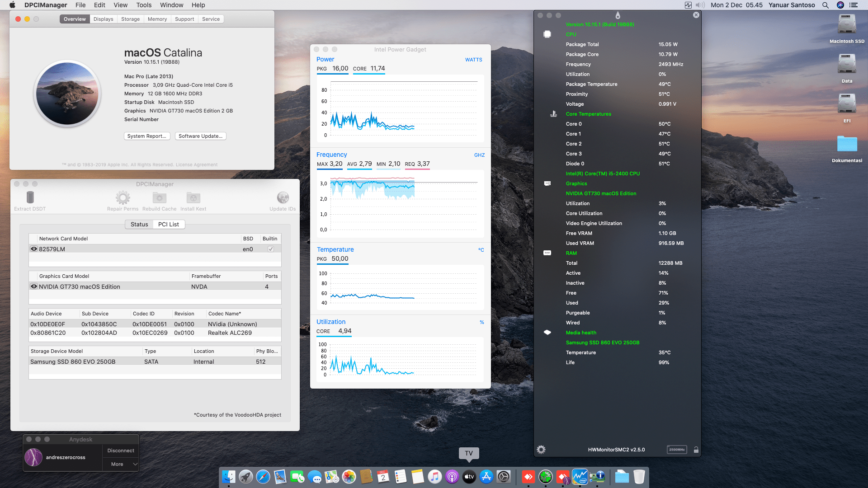Click the eye toggle next to NVIDIA GT730
The image size is (868, 488).
[34, 286]
